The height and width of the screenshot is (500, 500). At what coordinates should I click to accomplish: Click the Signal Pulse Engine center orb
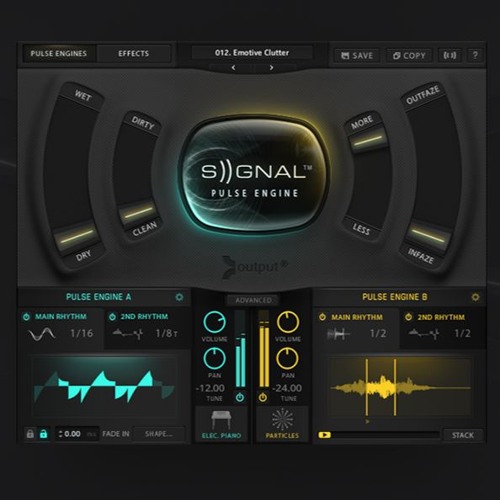pos(254,174)
